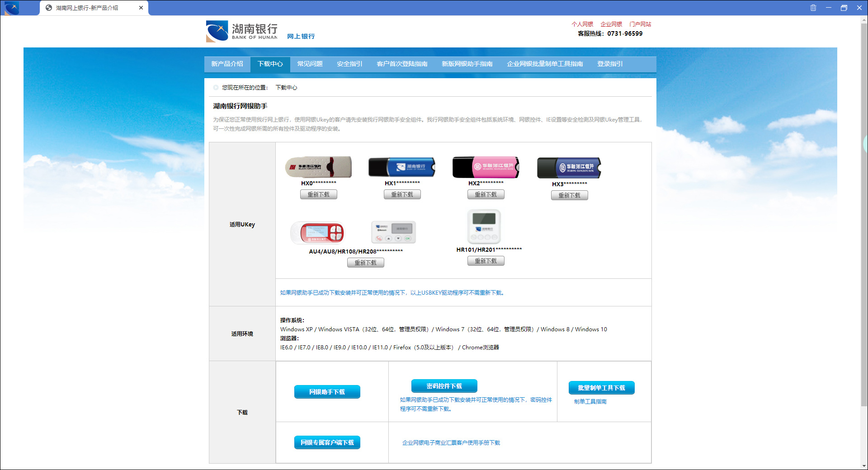868x470 pixels.
Task: Click the 湖南银行网银助手 heading
Action: click(241, 106)
